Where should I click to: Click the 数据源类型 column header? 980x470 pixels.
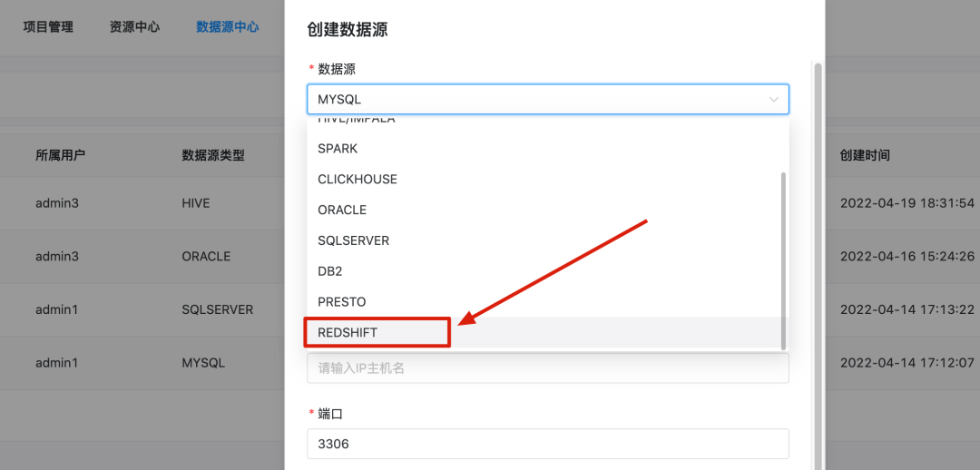[x=213, y=155]
